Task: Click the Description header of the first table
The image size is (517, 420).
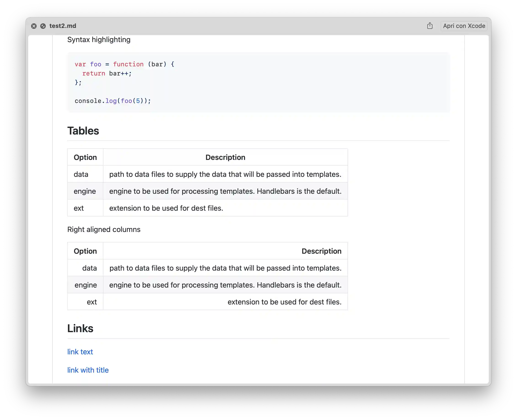Action: coord(225,157)
